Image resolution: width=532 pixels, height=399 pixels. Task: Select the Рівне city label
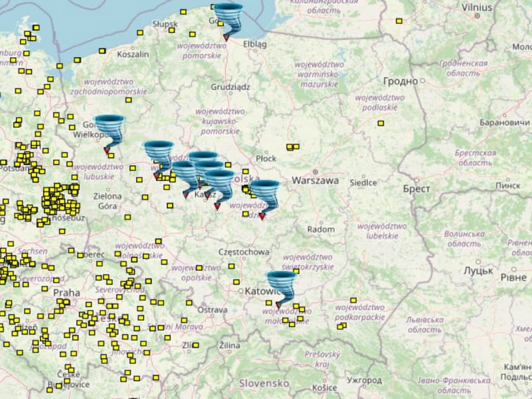click(513, 278)
